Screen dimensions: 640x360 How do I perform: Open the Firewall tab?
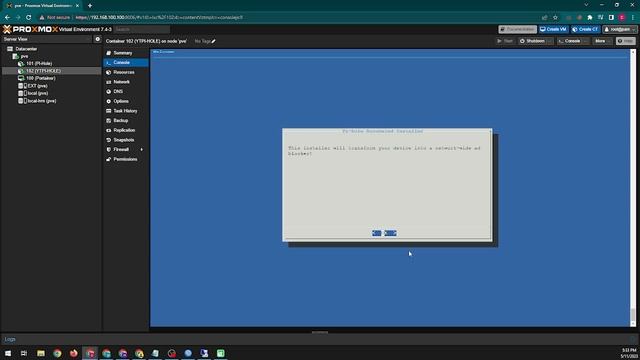click(x=121, y=149)
